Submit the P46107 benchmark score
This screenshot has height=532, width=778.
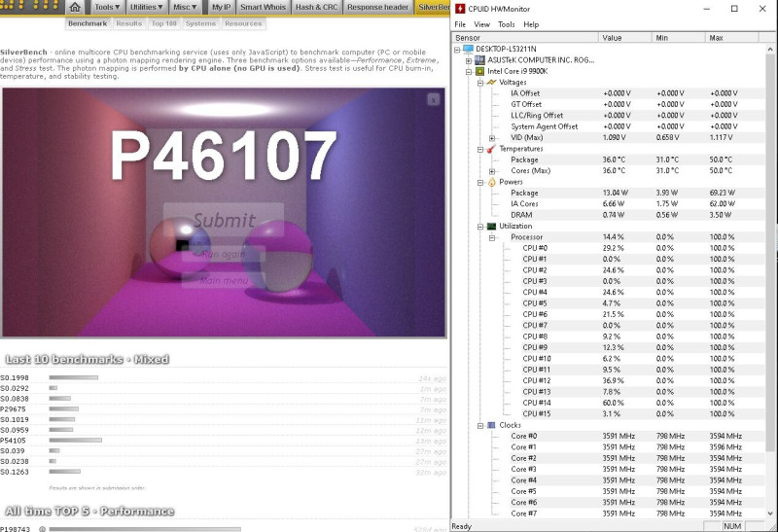coord(224,220)
